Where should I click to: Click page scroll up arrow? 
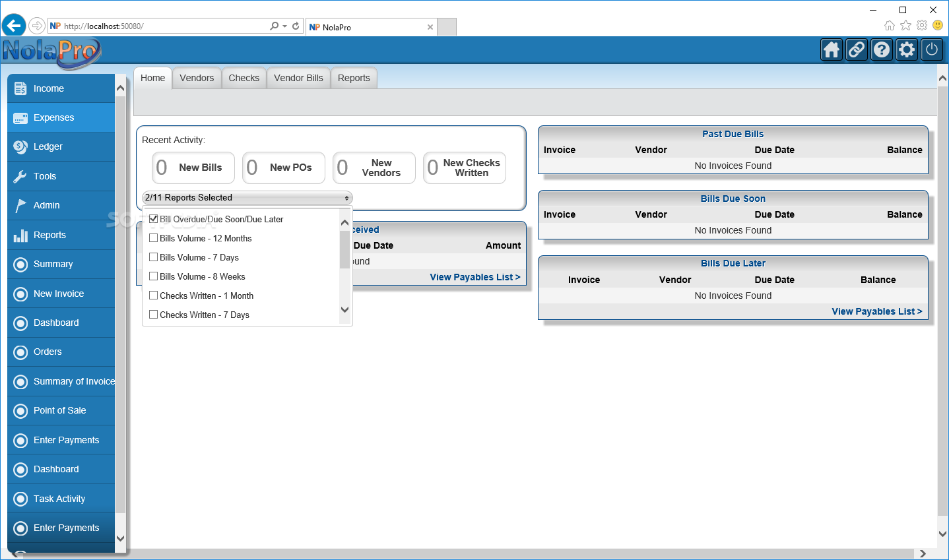point(942,78)
